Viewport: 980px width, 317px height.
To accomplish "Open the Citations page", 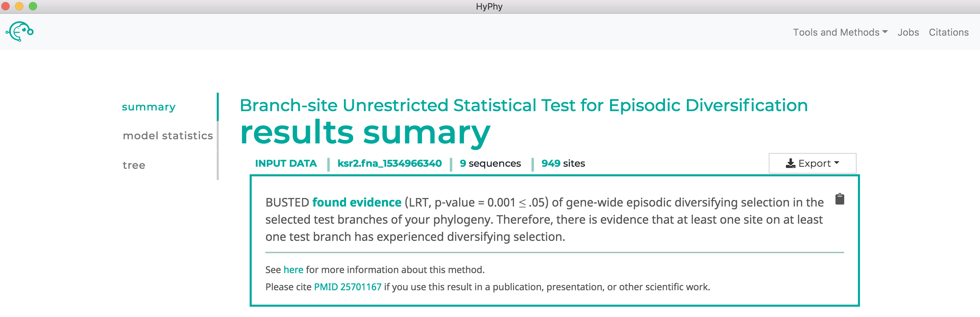I will tap(948, 32).
